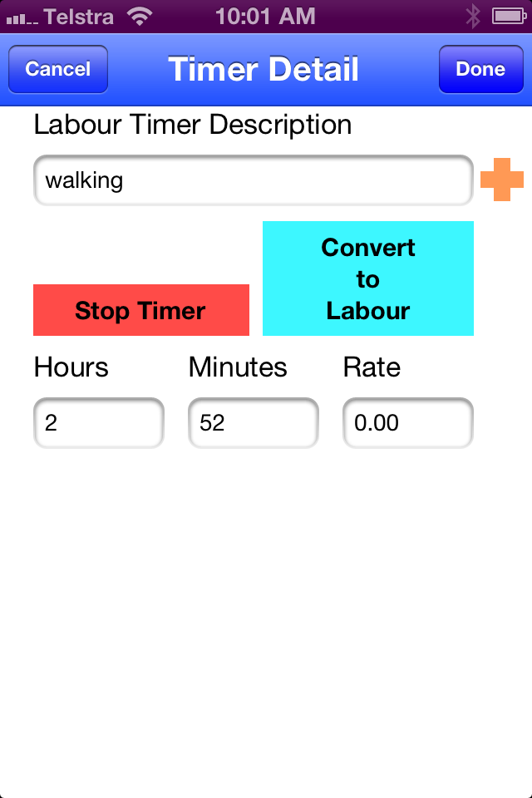Tap the battery icon in status bar
Screen dimensions: 532x798
click(506, 16)
